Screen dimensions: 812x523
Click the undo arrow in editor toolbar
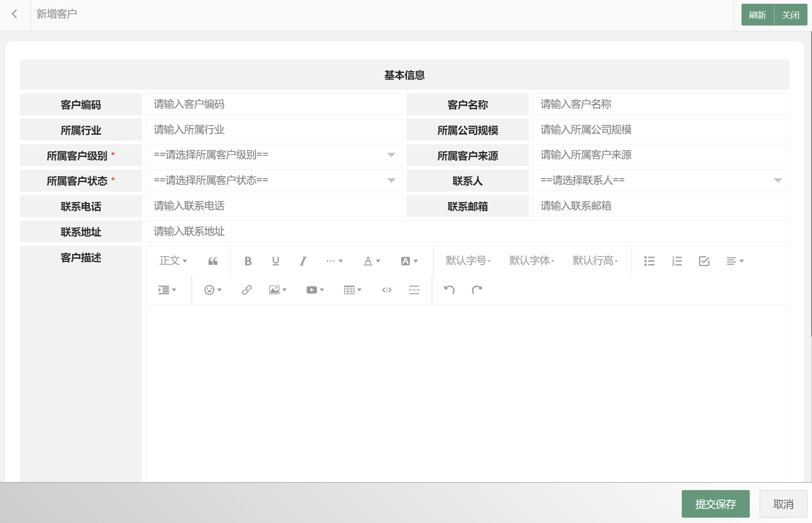coord(449,290)
